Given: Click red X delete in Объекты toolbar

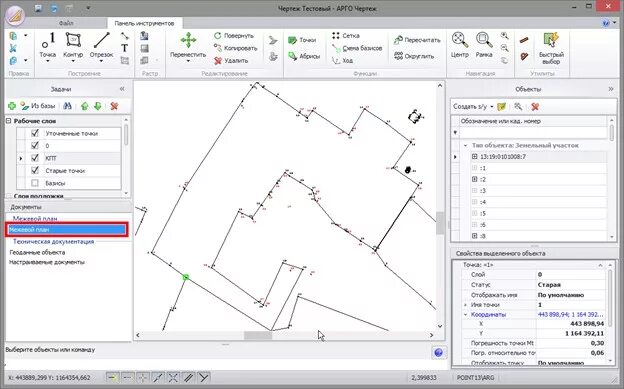Looking at the screenshot, I should click(x=535, y=106).
